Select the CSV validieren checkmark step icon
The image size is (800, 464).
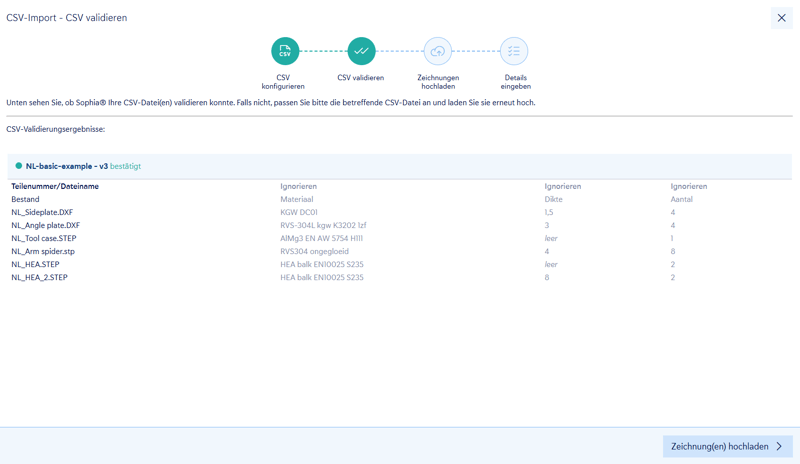click(x=361, y=51)
